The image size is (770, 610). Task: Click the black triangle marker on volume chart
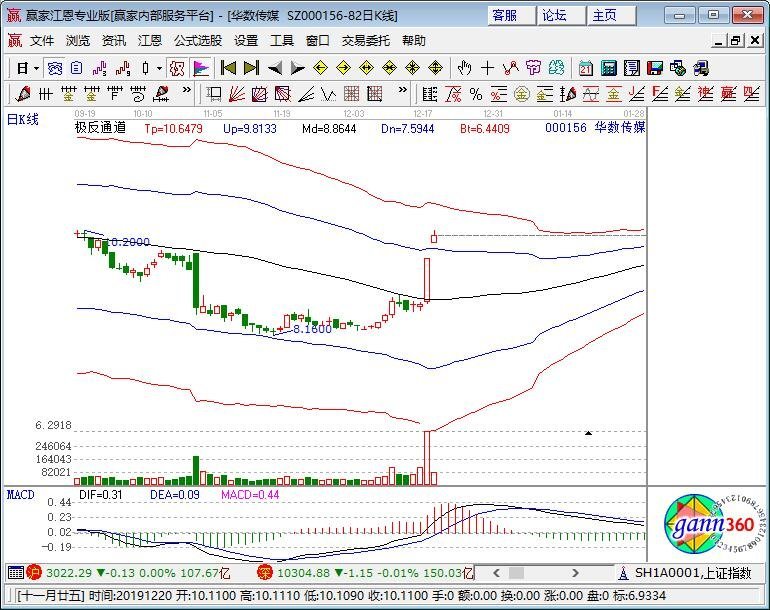(588, 433)
